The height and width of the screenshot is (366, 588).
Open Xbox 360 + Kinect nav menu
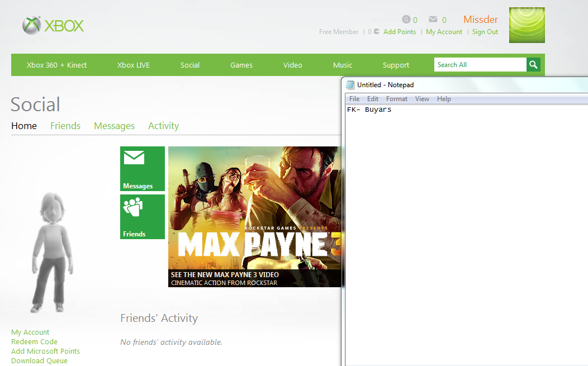tap(56, 65)
